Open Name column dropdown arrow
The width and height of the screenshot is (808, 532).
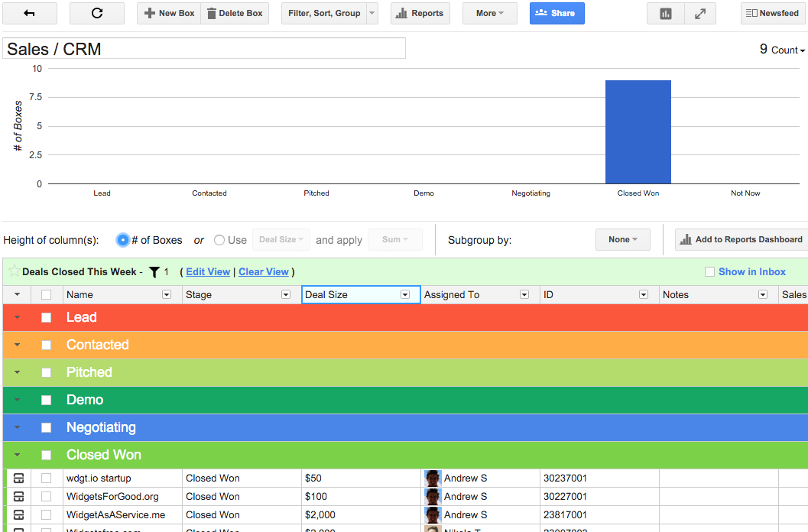[x=167, y=294]
